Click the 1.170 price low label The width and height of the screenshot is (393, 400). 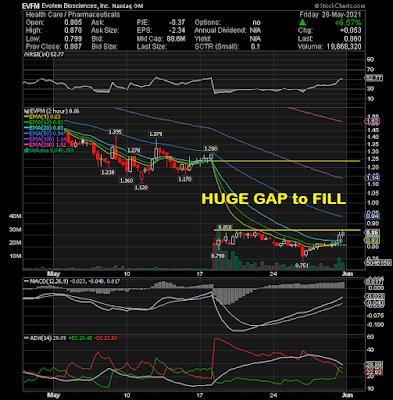tap(184, 179)
